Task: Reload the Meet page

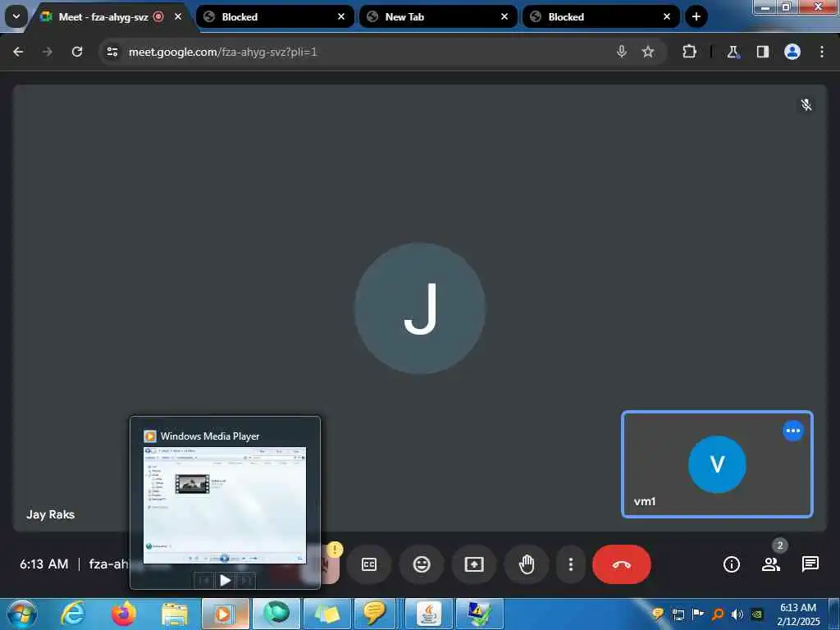Action: (77, 52)
